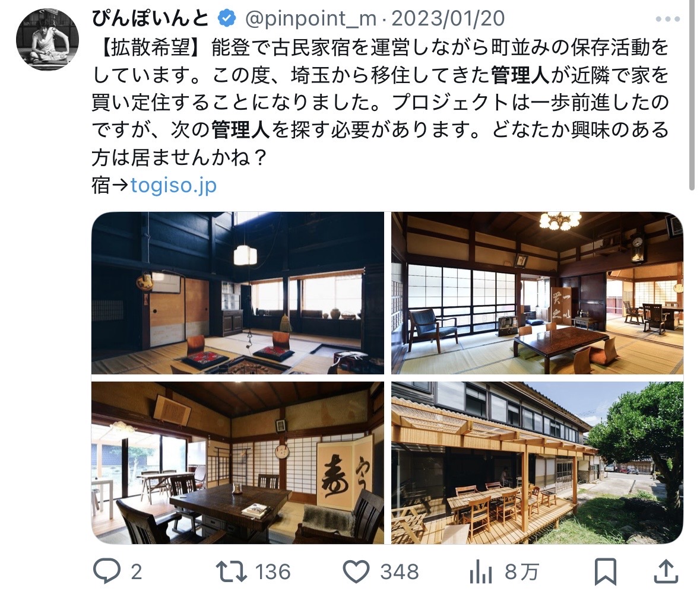The height and width of the screenshot is (607, 700).
Task: Open the outdoor wooden deck photo
Action: 537,463
